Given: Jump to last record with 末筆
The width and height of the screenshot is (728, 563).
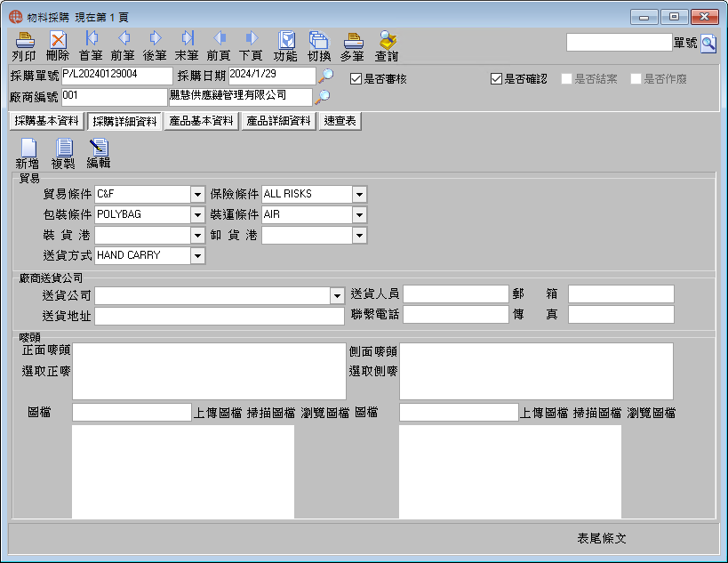Looking at the screenshot, I should pos(187,39).
